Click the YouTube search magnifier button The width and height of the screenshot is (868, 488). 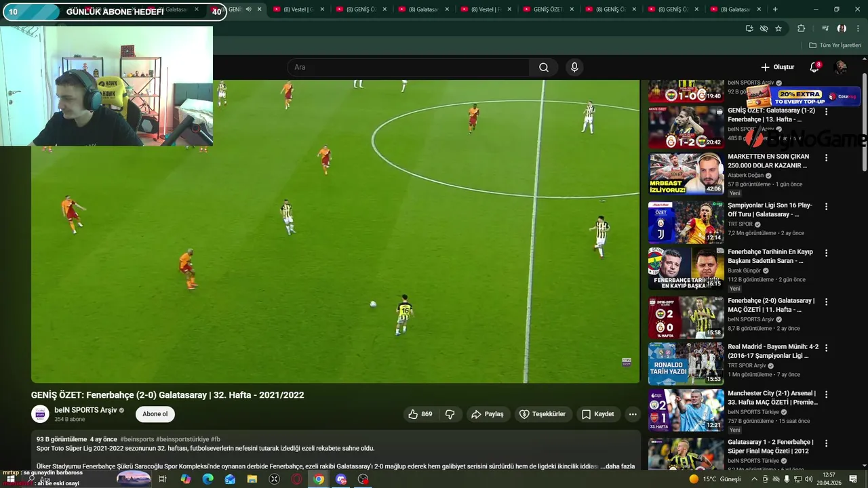point(544,67)
